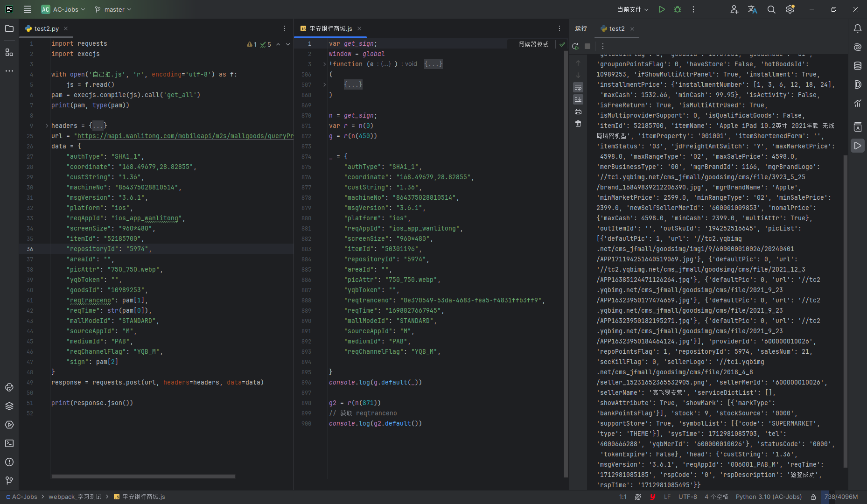Viewport: 867px width, 504px height.
Task: Open the Database tool window
Action: pos(858,66)
